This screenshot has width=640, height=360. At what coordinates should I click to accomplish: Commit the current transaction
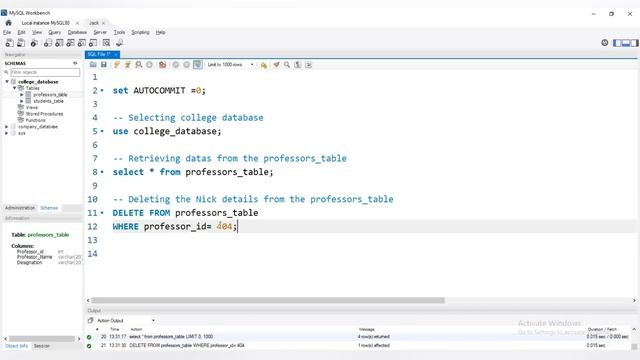click(176, 65)
